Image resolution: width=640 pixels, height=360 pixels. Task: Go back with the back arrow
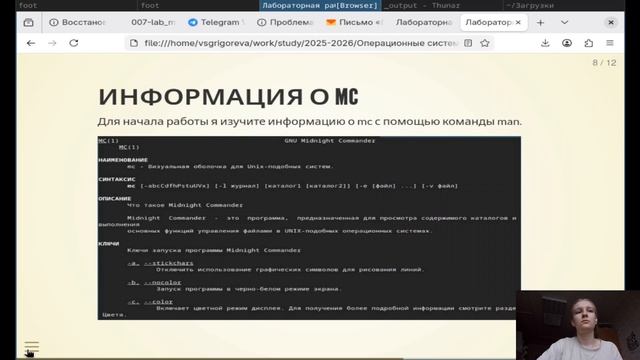[31, 43]
